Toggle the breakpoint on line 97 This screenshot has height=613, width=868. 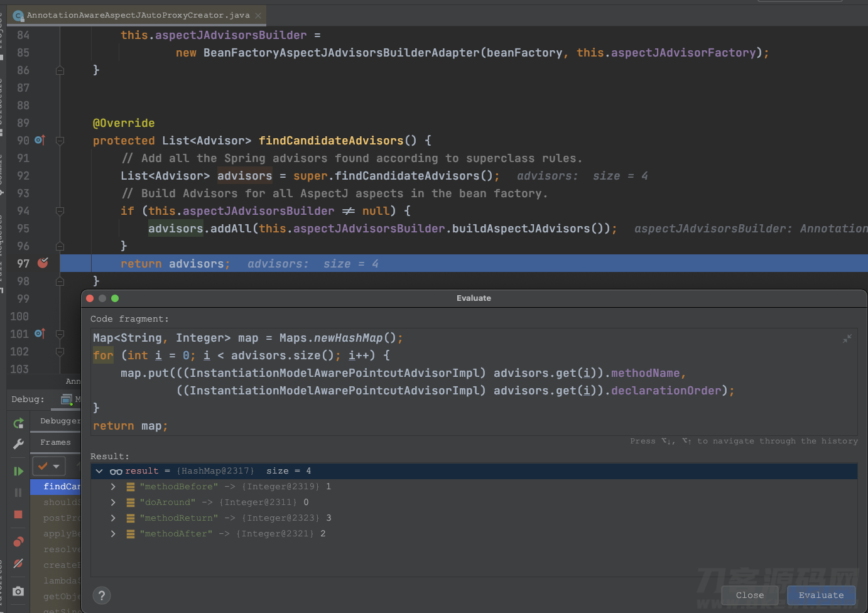tap(43, 263)
